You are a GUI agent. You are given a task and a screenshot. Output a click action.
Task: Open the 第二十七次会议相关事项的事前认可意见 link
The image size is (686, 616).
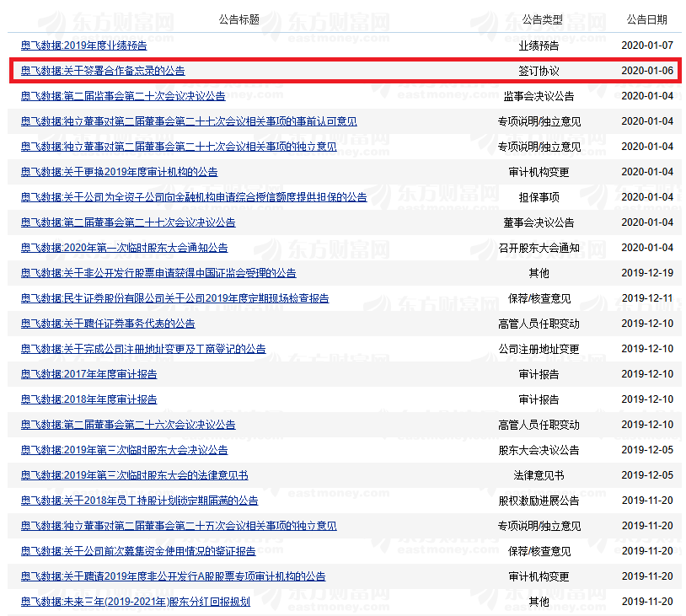point(189,121)
